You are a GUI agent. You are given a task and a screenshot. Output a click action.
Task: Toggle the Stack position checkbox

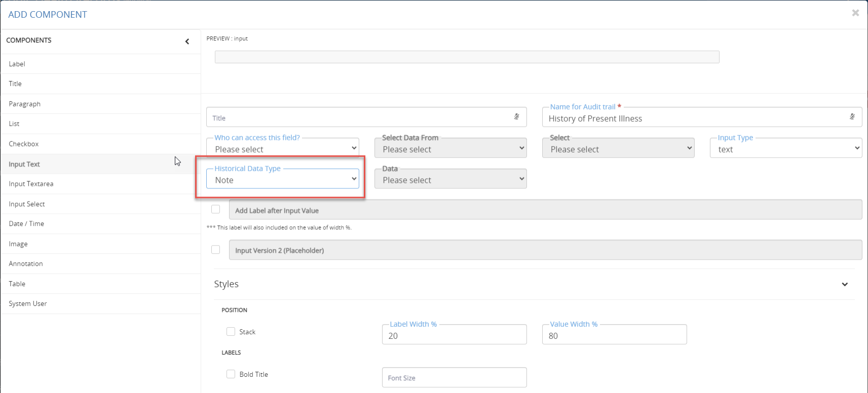click(x=231, y=332)
